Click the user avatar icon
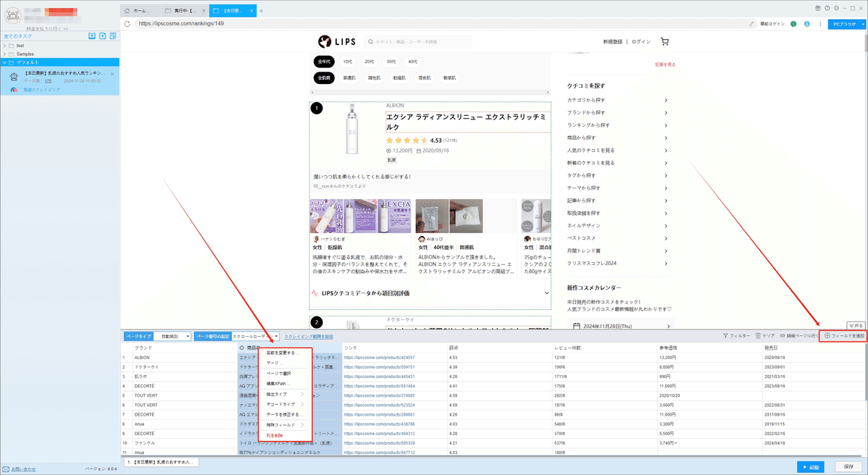Viewport: 868px width, 475px height. tap(14, 16)
